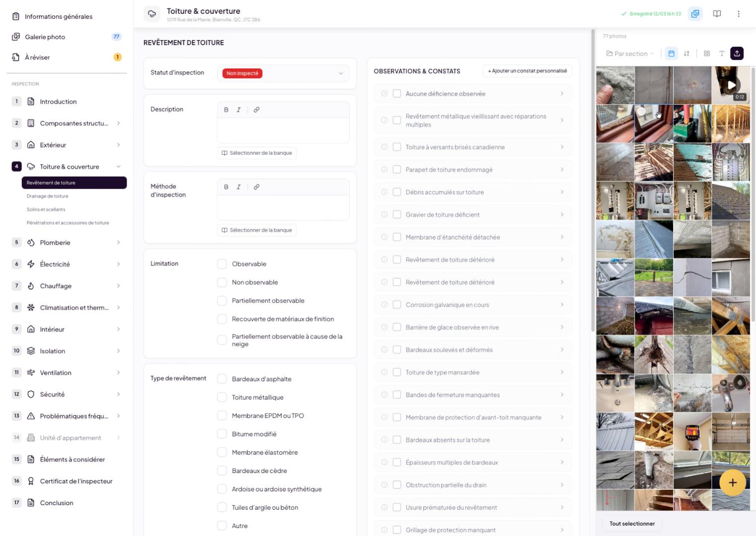The height and width of the screenshot is (536, 756).
Task: Expand the Plomberie section chevron
Action: click(x=119, y=243)
